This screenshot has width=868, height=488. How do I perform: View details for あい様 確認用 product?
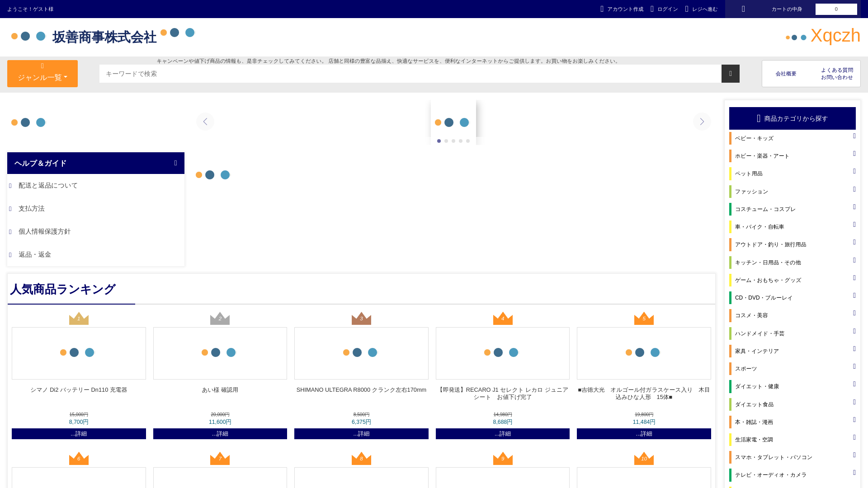pos(220,434)
